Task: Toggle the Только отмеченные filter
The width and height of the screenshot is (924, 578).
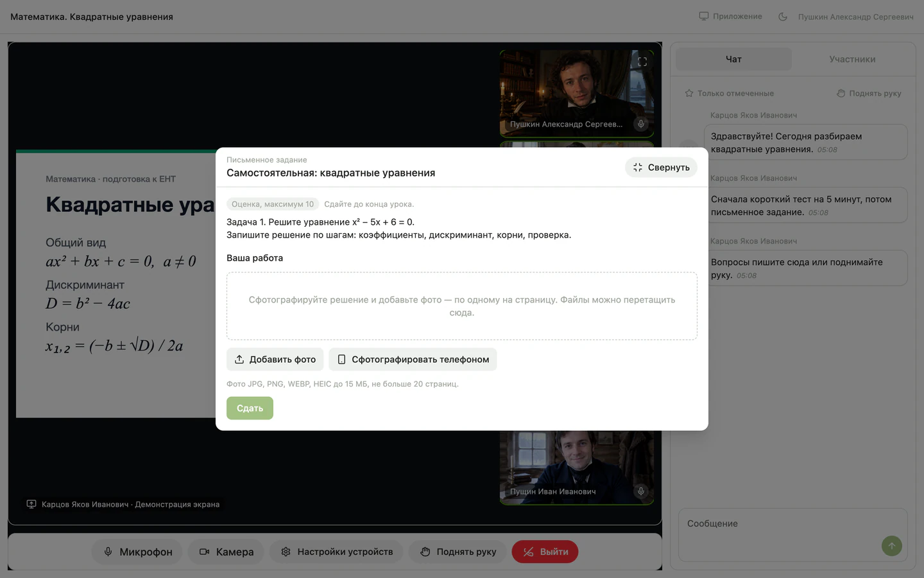Action: pos(730,93)
